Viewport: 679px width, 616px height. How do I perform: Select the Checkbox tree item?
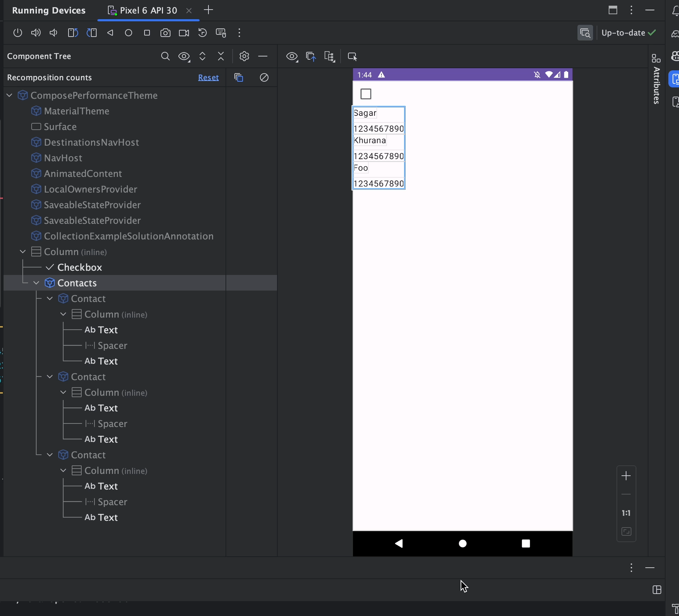click(x=80, y=268)
